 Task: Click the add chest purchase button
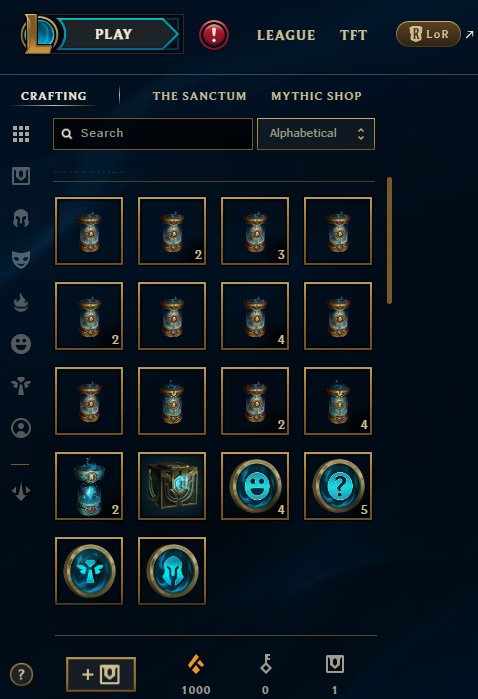(x=101, y=674)
